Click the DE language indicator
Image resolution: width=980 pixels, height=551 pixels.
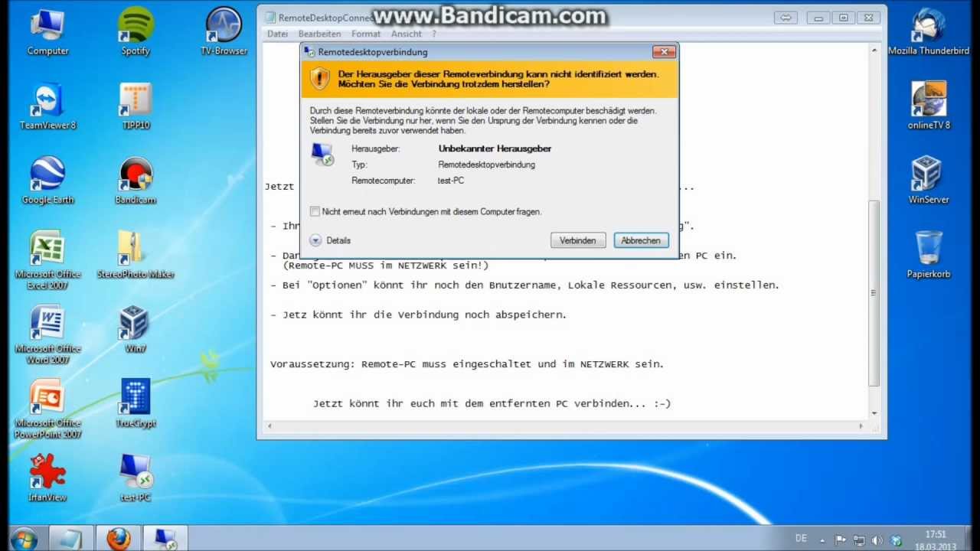801,538
